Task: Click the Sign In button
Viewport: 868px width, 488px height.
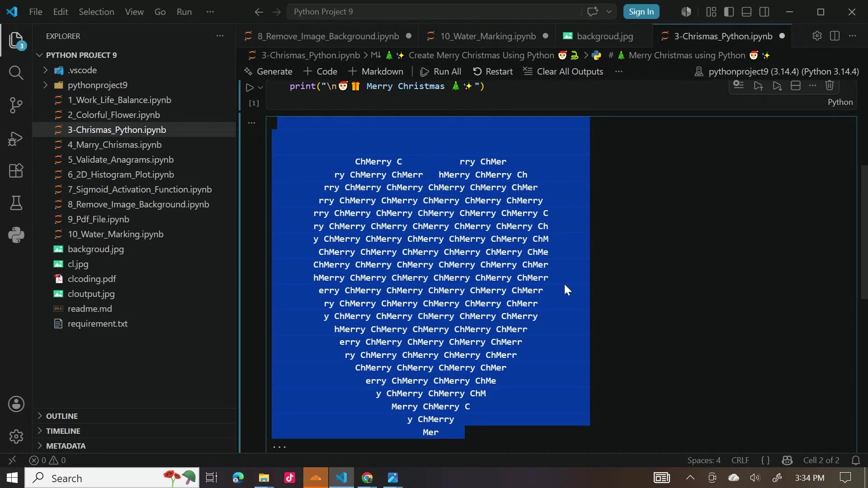Action: click(641, 12)
